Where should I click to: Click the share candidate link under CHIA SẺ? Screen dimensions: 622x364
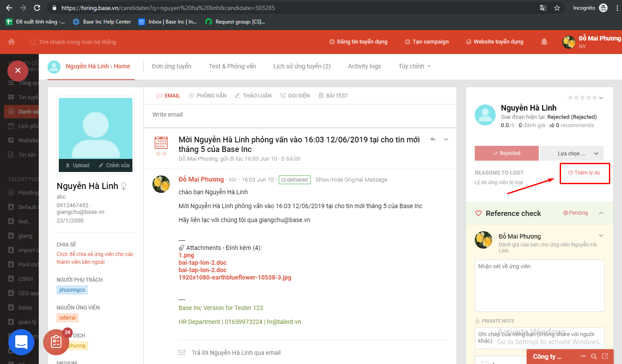click(95, 258)
